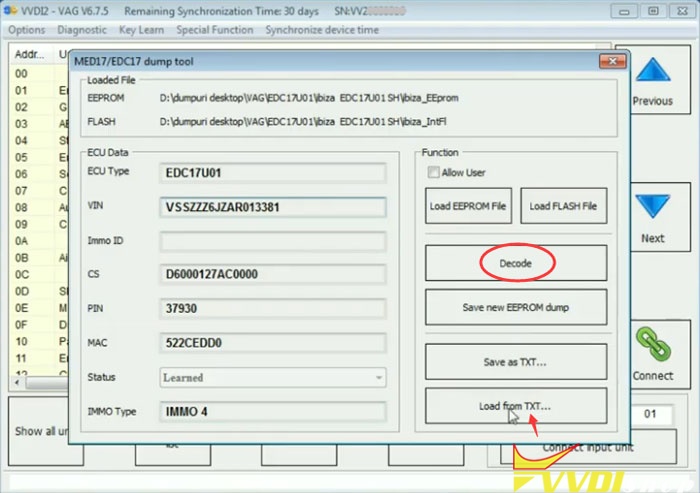Screen dimensions: 700x493
Task: Click the VIN input field
Action: [273, 207]
